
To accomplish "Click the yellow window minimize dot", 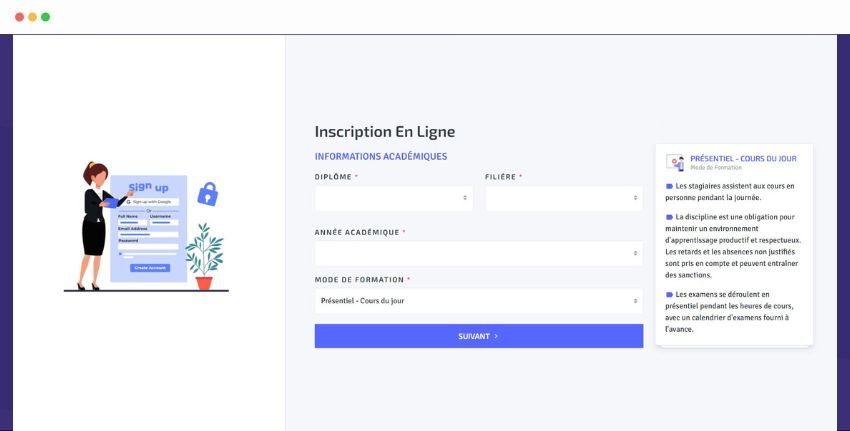I will (33, 17).
